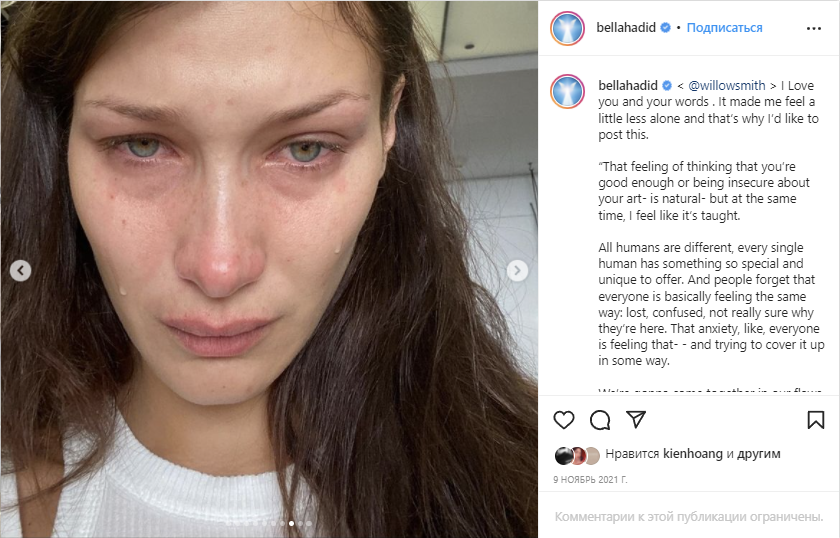Click bellahadid username in caption
Screen dimensions: 840x538
point(628,86)
